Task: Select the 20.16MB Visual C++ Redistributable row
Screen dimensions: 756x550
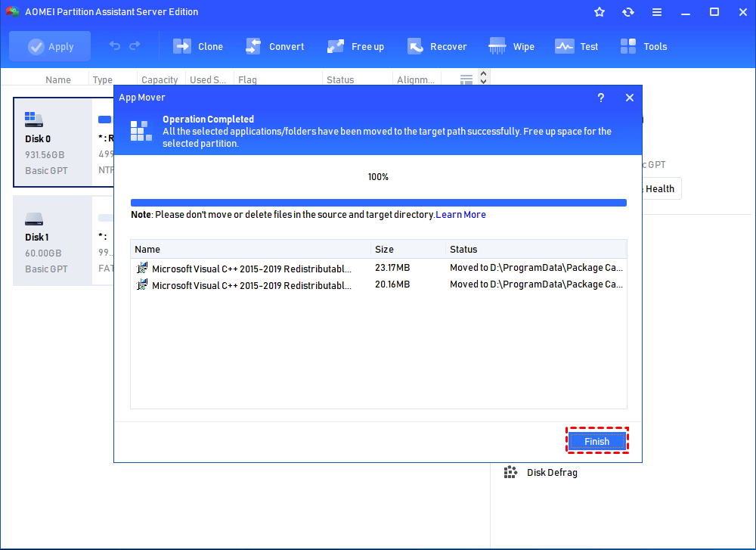Action: pyautogui.click(x=379, y=284)
